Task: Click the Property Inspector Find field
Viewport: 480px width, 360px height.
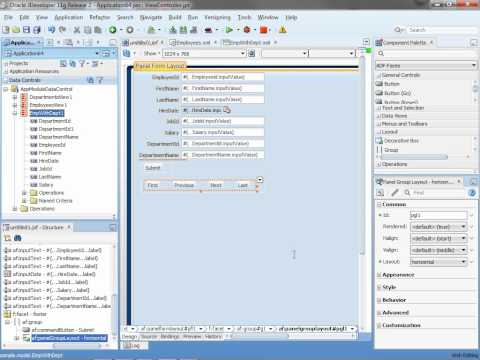Action: pyautogui.click(x=438, y=193)
